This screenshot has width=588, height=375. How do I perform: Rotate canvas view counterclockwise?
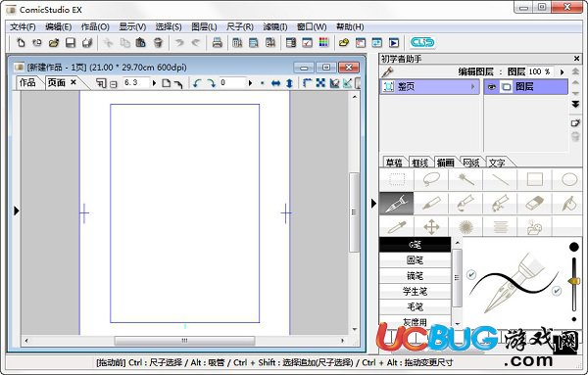(197, 83)
